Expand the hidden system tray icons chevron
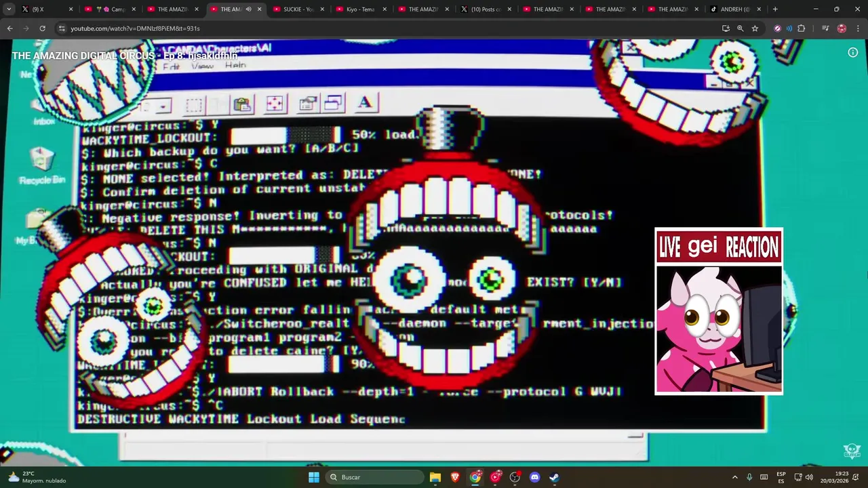 pos(734,477)
